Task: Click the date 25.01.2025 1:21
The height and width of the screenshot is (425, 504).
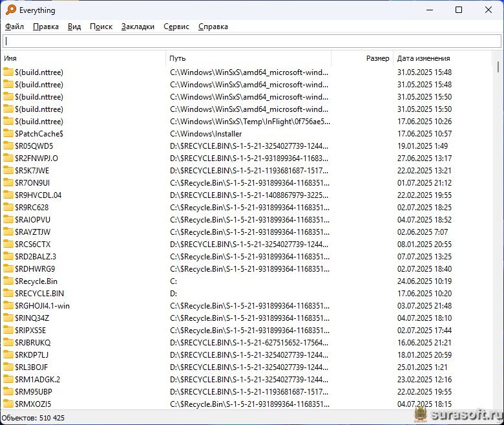Action: tap(422, 367)
